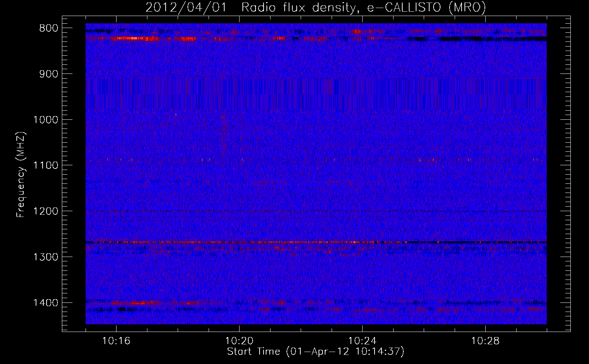Click the 10:28 time tick label
The image size is (589, 364).
(x=485, y=341)
